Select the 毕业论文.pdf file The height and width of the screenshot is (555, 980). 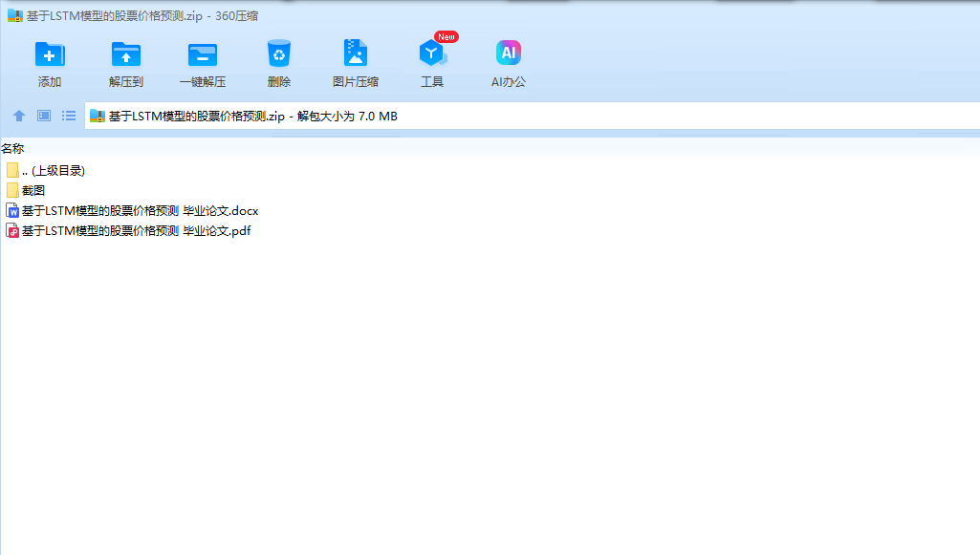[128, 231]
